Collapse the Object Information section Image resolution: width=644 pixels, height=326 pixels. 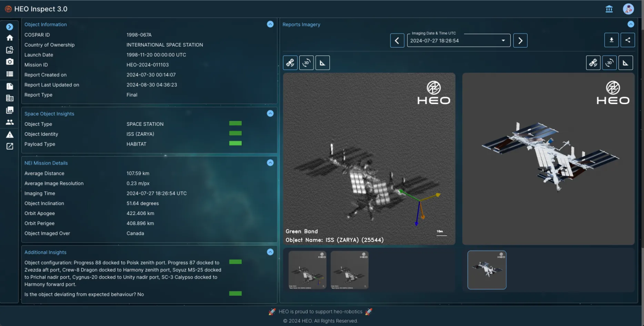(x=270, y=24)
